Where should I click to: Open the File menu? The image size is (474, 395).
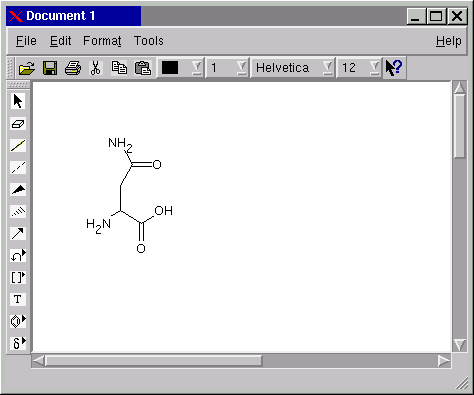pos(26,41)
